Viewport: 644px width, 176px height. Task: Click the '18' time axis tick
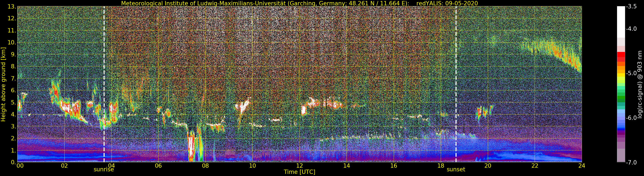pyautogui.click(x=441, y=166)
